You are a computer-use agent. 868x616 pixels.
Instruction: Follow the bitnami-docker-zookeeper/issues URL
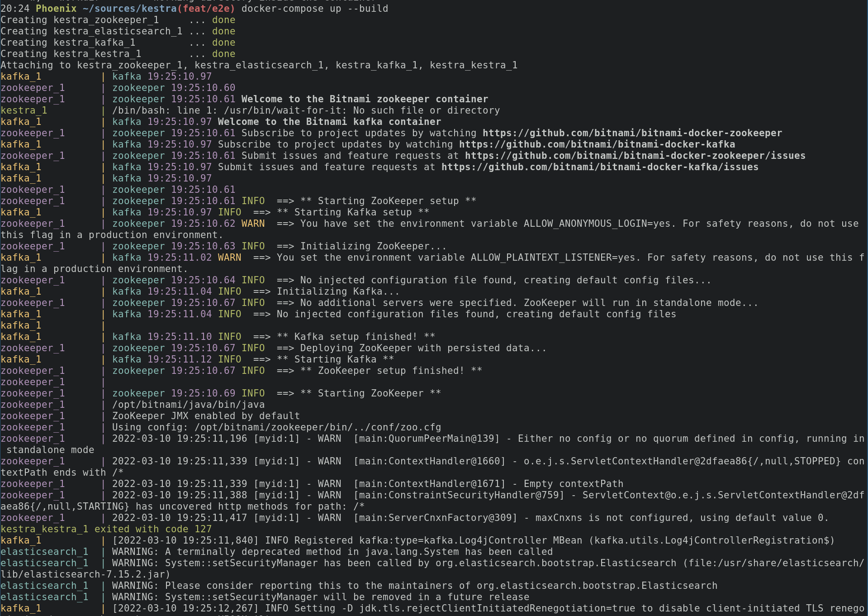click(x=636, y=156)
